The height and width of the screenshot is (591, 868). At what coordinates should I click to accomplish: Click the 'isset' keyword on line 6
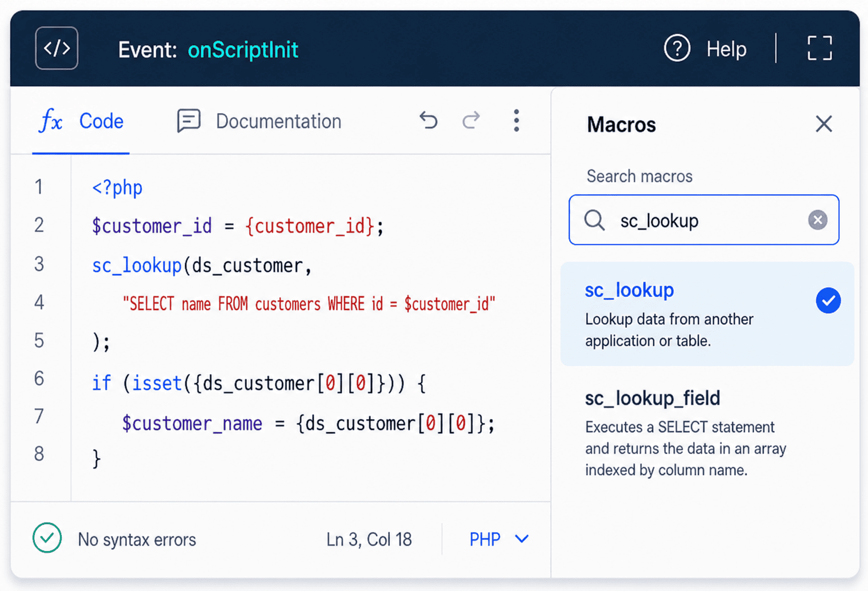click(x=157, y=383)
